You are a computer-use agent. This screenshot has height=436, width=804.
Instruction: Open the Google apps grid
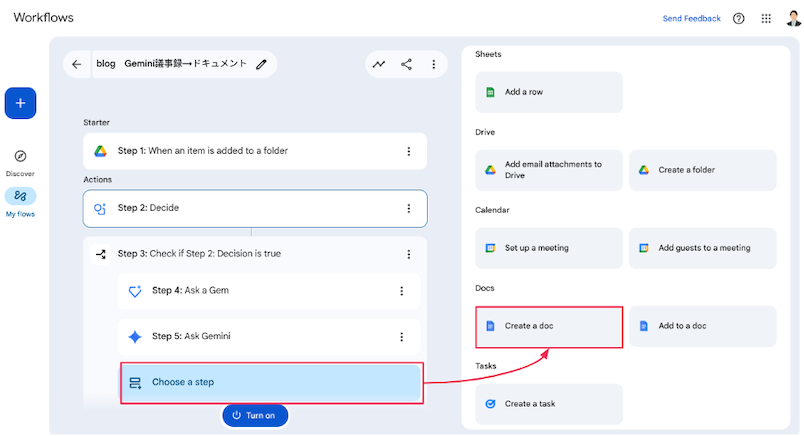(766, 18)
